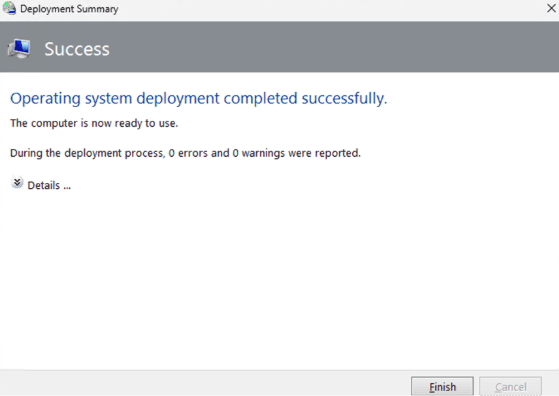Click the Deployment Summary title bar icon
The height and width of the screenshot is (396, 559).
[x=9, y=8]
